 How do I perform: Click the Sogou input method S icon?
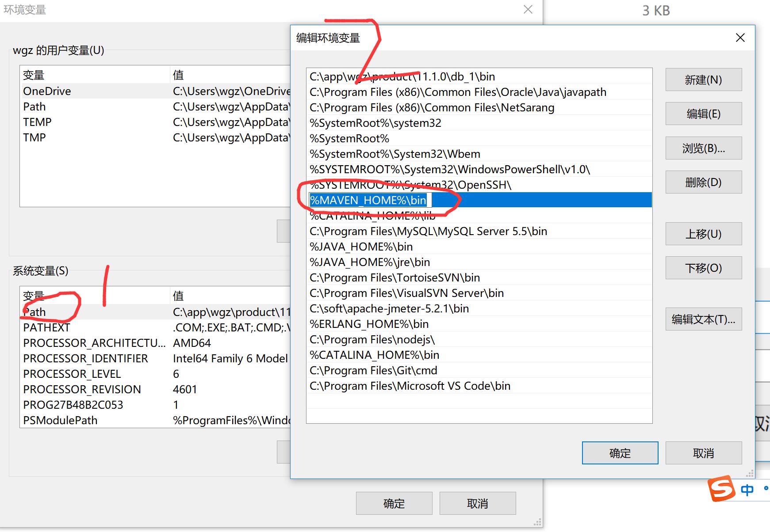coord(722,488)
